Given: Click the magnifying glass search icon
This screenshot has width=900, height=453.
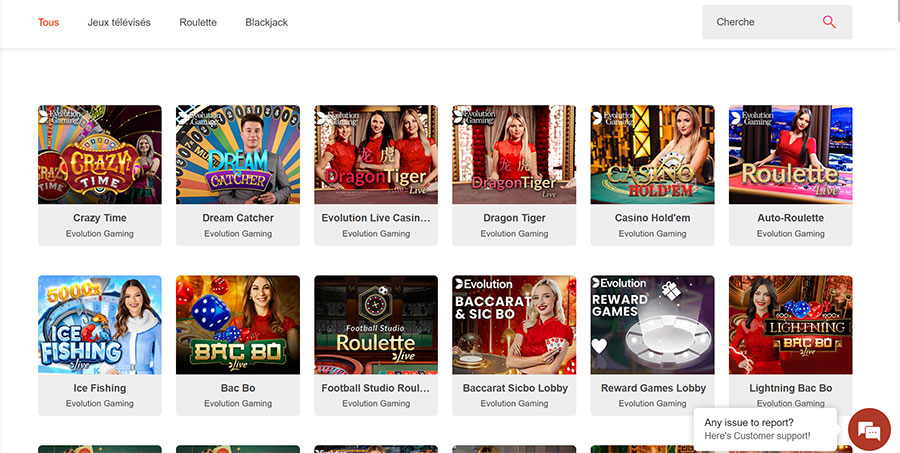Looking at the screenshot, I should click(x=829, y=22).
